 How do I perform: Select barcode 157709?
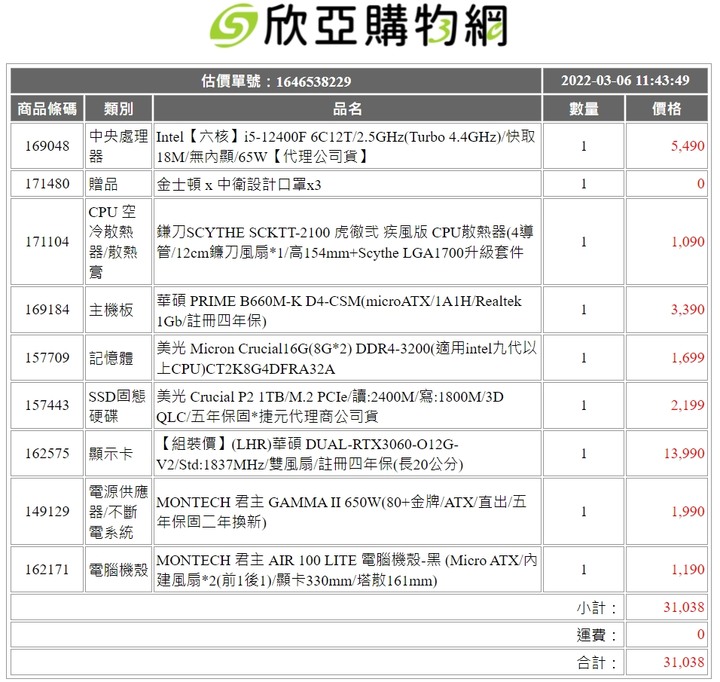47,358
